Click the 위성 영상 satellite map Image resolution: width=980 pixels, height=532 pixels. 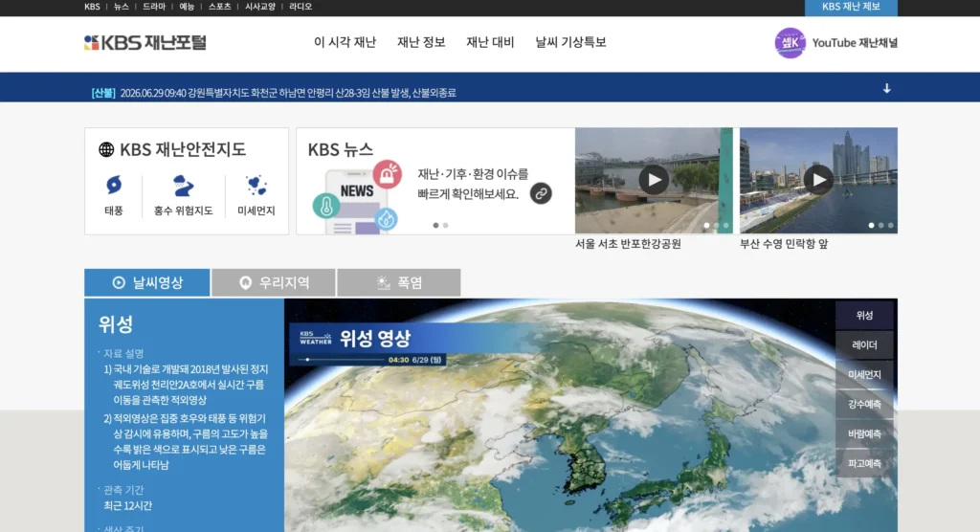click(x=590, y=415)
